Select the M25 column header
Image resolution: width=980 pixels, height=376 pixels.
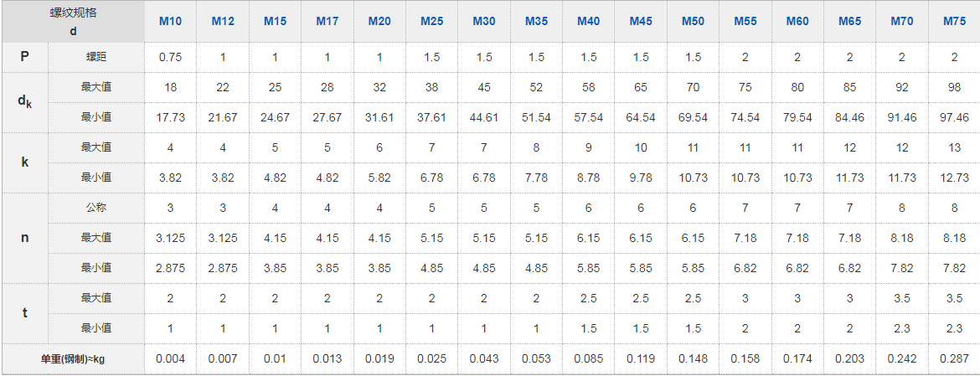pos(431,21)
